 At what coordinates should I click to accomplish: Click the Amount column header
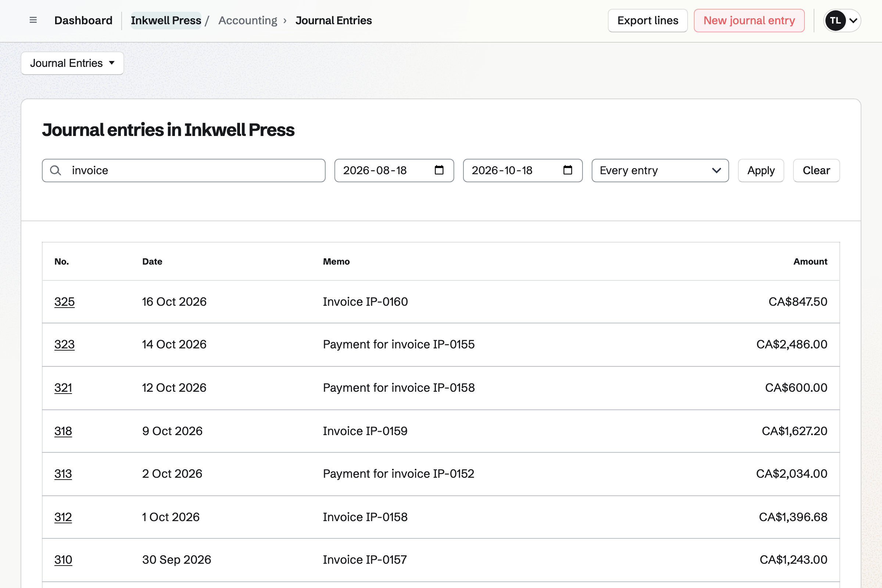pos(810,262)
